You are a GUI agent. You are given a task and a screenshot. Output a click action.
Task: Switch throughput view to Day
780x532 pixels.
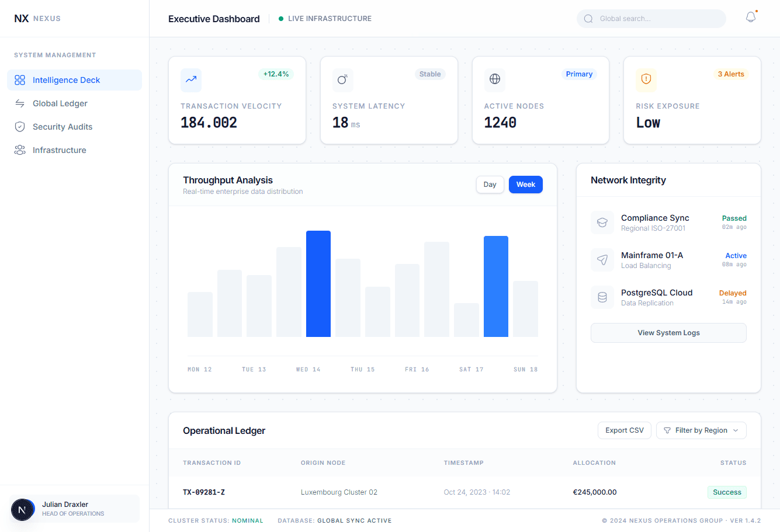click(x=490, y=185)
